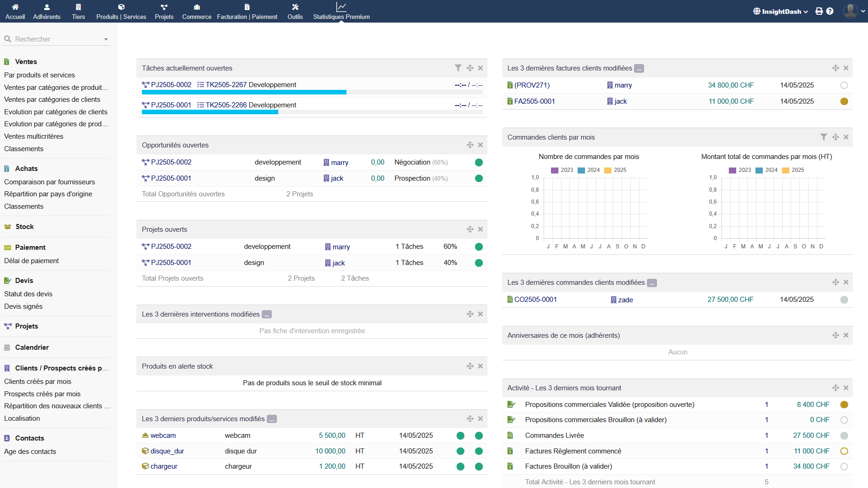The height and width of the screenshot is (488, 868).
Task: Close the Produits en alerte stock widget
Action: click(x=480, y=366)
